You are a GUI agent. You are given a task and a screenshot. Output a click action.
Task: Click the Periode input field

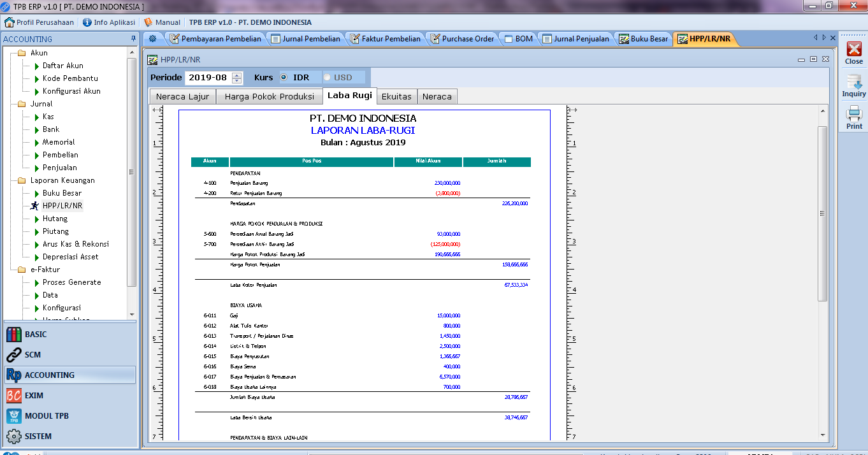click(208, 78)
